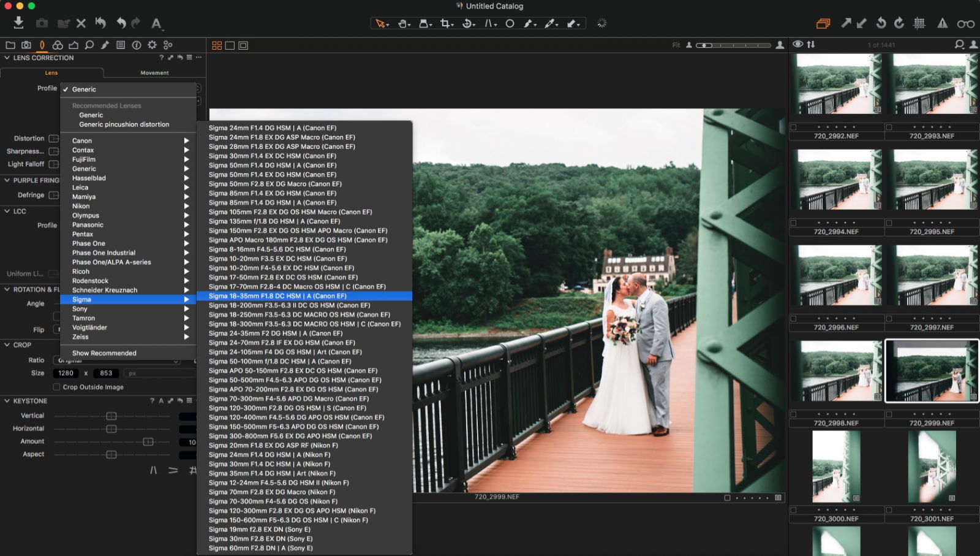Click Show Recommended in the lens menu
This screenshot has height=556, width=980.
pos(104,352)
